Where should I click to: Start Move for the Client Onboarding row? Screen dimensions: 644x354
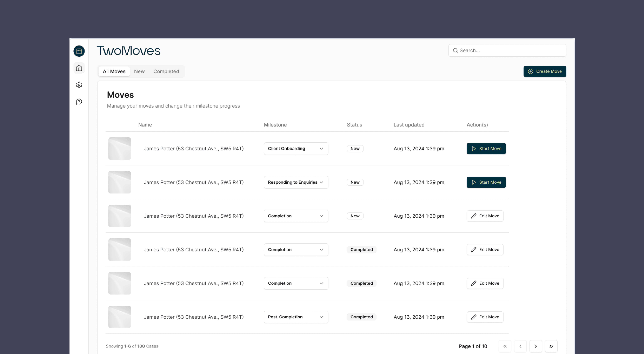click(x=486, y=149)
